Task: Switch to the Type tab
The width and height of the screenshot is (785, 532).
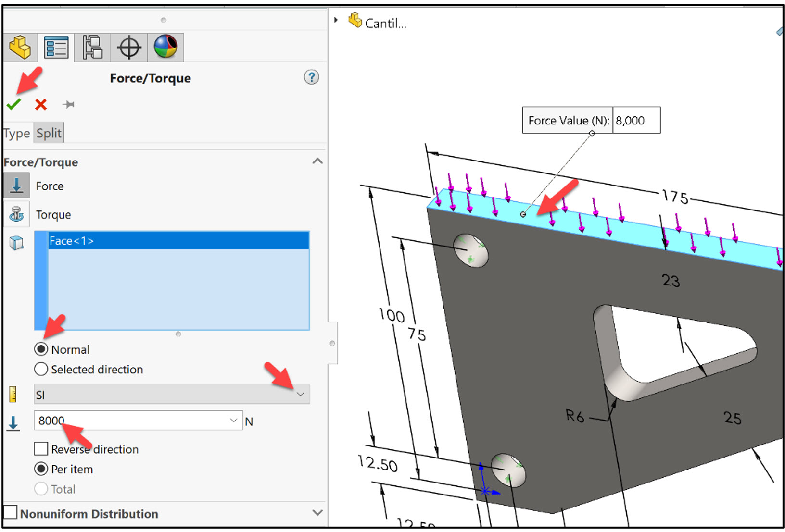Action: [16, 132]
